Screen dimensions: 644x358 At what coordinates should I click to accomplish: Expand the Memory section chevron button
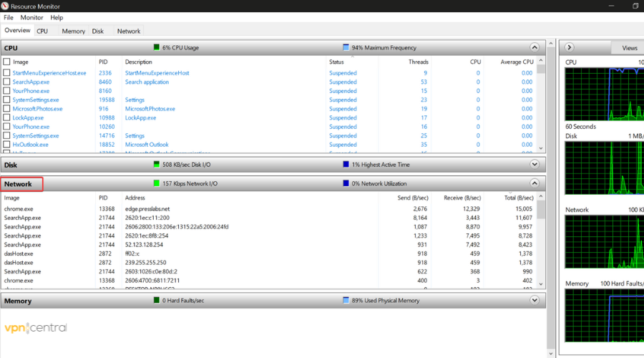click(x=535, y=301)
